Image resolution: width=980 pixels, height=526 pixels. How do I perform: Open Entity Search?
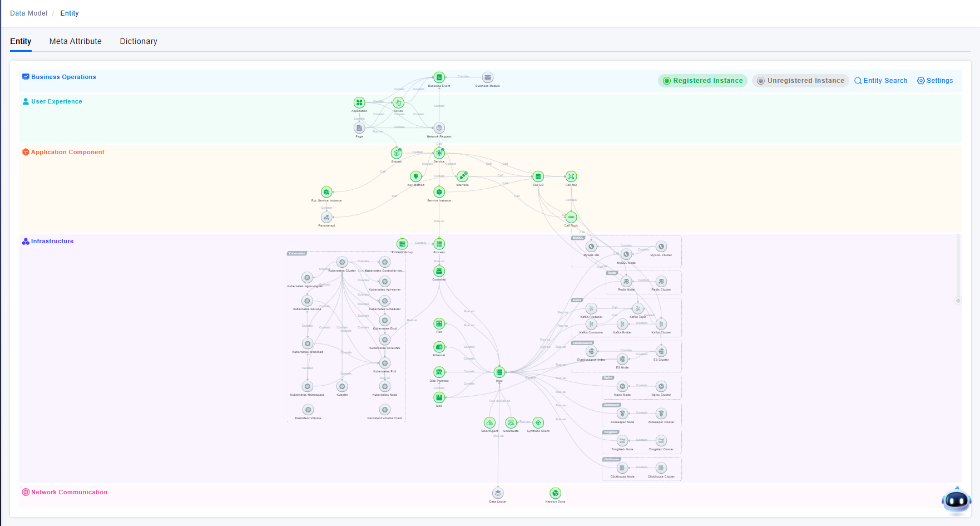(x=880, y=81)
